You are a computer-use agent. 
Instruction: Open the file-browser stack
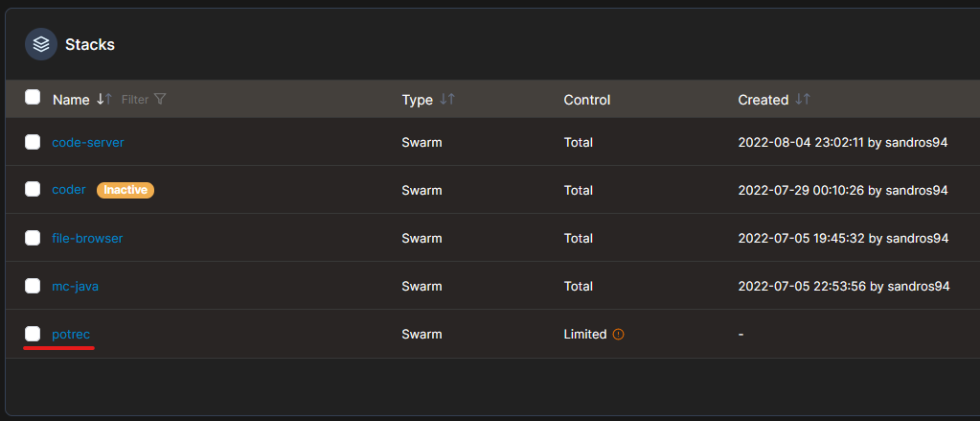87,238
